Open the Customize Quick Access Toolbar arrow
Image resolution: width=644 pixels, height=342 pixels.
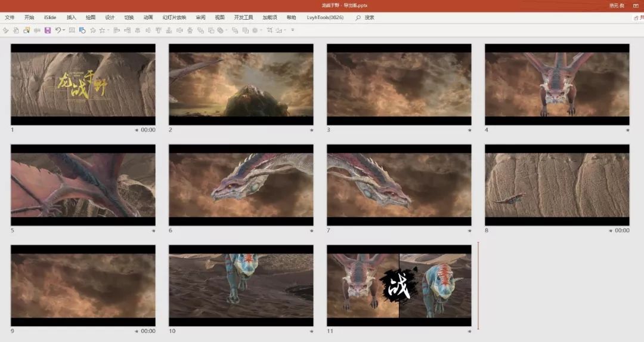click(292, 30)
